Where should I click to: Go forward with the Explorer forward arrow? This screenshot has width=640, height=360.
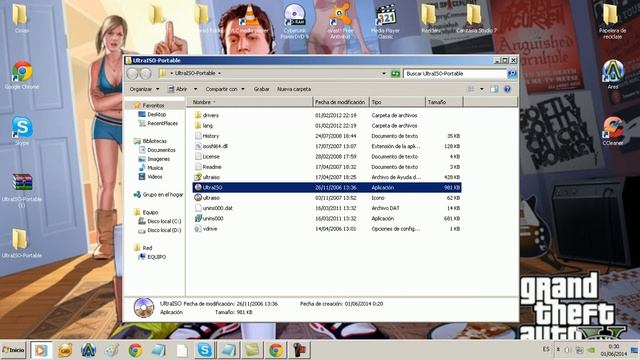pyautogui.click(x=146, y=73)
